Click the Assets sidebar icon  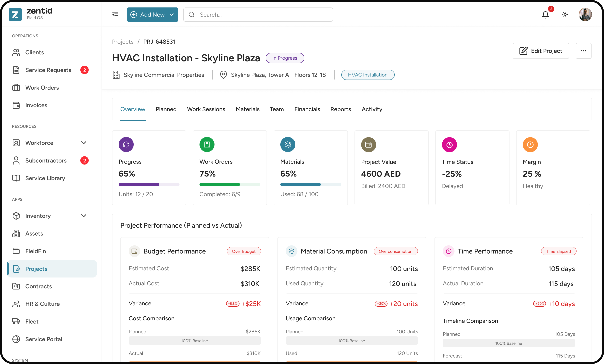pyautogui.click(x=16, y=234)
